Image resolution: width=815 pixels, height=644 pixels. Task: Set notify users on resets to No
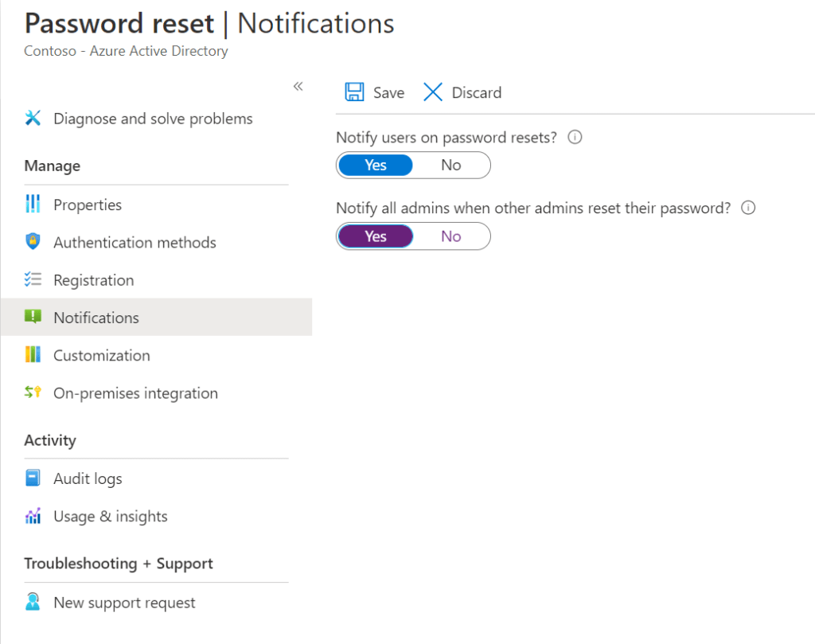(451, 165)
